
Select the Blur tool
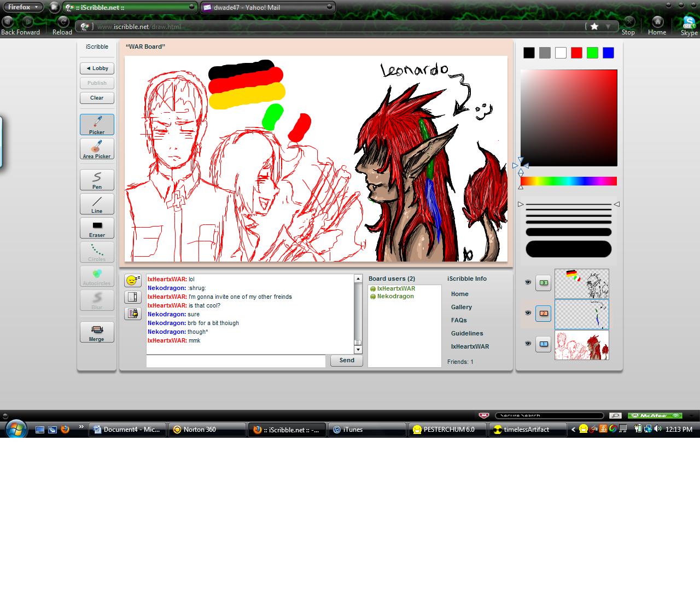coord(97,300)
